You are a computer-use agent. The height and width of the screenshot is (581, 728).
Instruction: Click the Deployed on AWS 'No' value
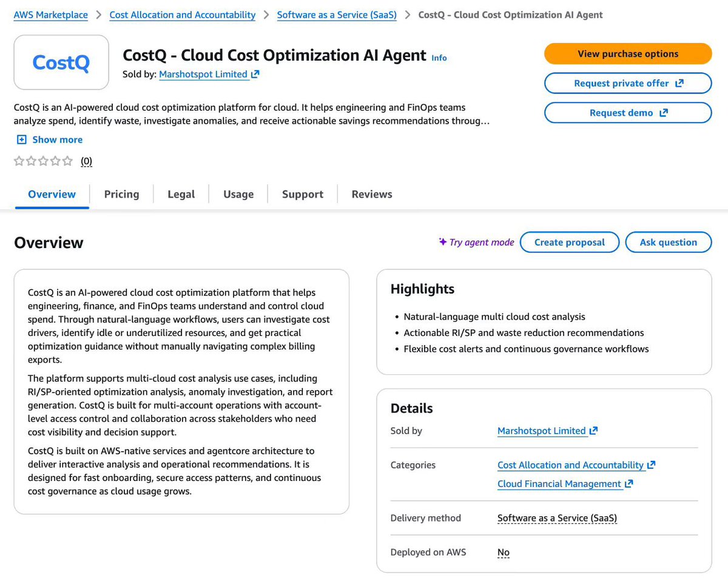pos(504,552)
